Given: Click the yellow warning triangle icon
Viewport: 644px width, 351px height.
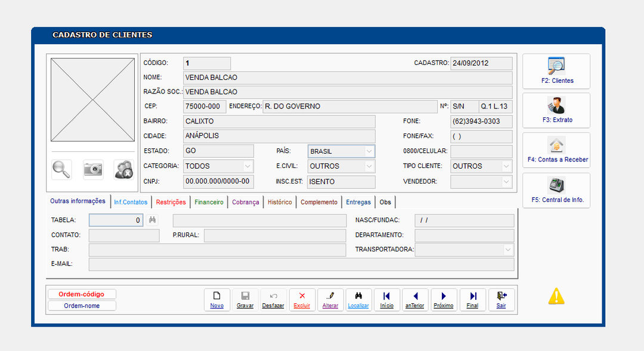Looking at the screenshot, I should click(556, 296).
